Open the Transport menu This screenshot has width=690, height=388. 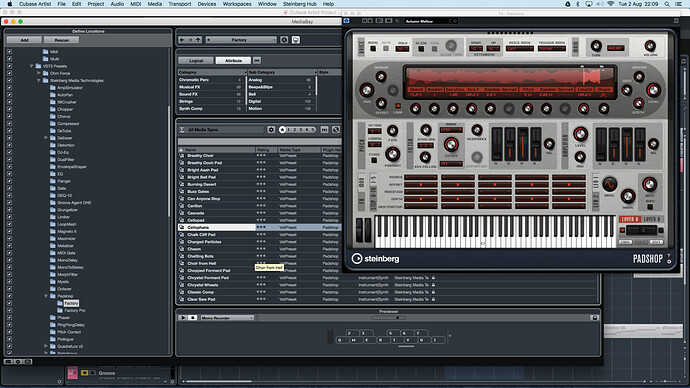180,4
